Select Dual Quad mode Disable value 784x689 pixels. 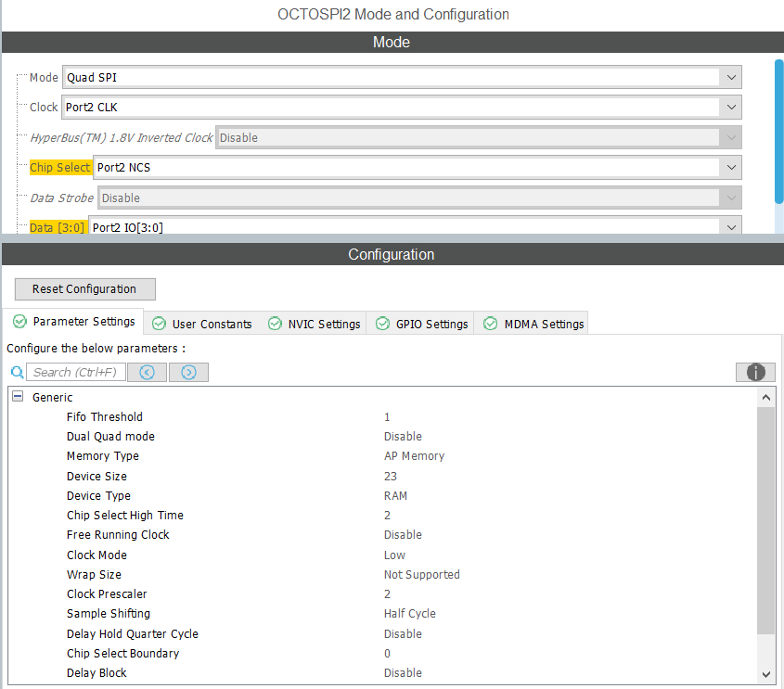(403, 436)
